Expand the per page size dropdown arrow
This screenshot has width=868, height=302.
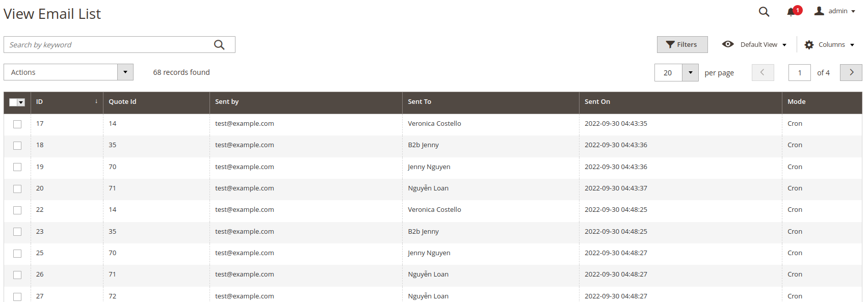tap(690, 72)
